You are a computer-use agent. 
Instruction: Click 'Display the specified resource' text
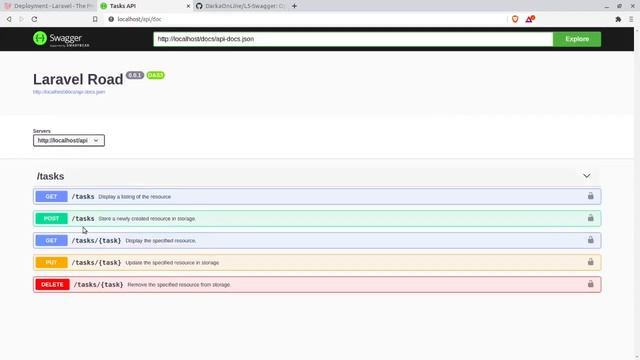(161, 241)
